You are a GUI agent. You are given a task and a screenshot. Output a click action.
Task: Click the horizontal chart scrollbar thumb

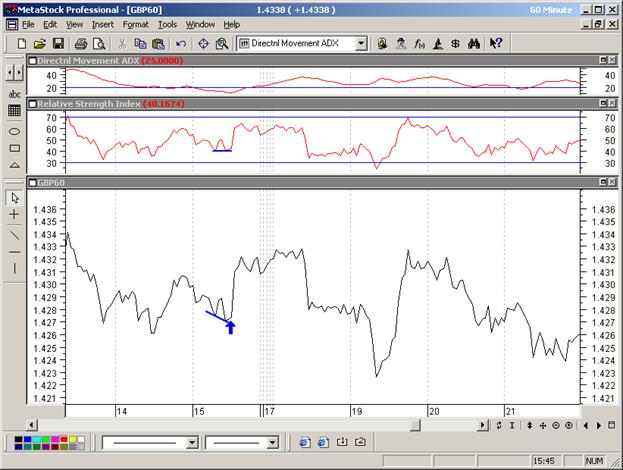point(414,425)
